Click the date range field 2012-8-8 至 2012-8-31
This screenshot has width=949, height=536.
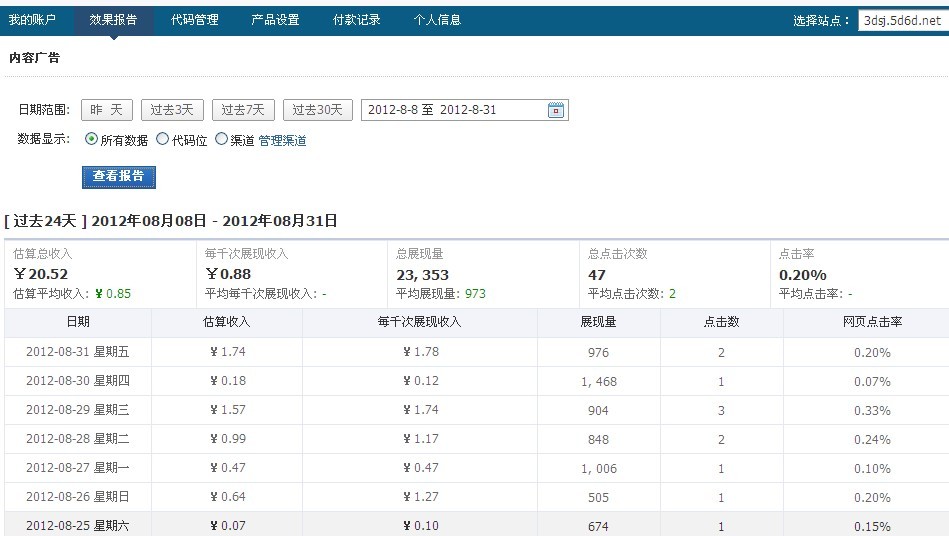point(465,110)
